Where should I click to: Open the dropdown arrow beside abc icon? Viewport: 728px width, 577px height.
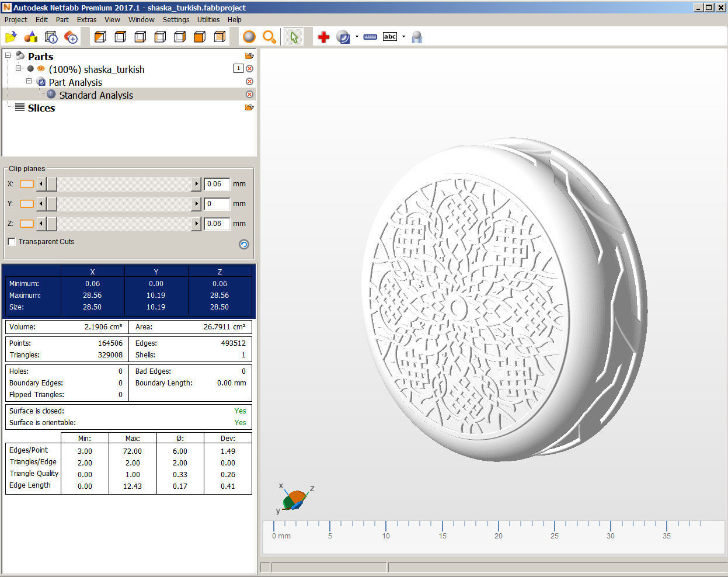click(x=403, y=37)
